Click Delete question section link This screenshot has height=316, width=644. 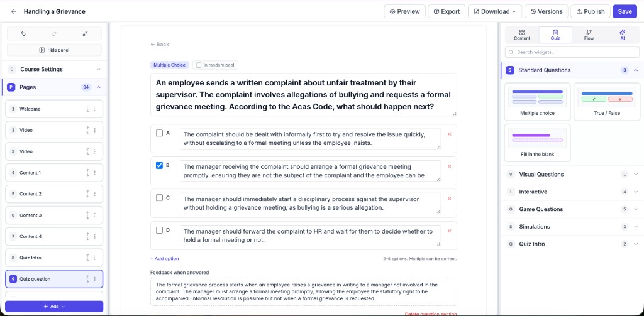431,314
